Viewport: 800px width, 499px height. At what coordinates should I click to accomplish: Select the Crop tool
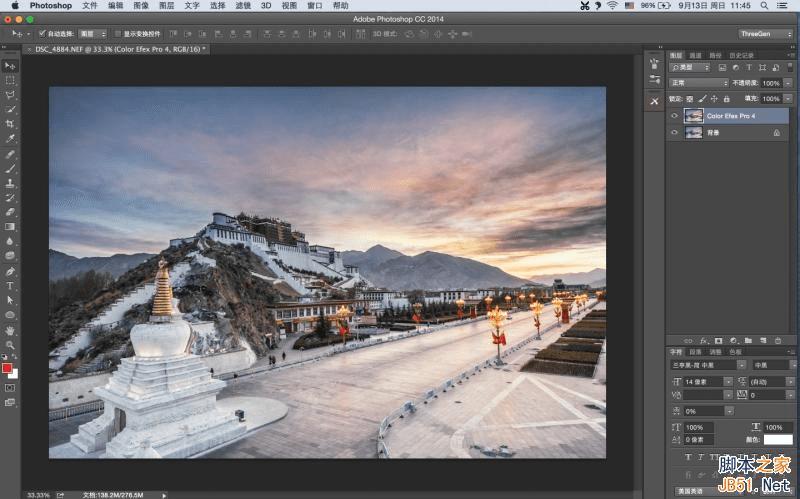[10, 124]
